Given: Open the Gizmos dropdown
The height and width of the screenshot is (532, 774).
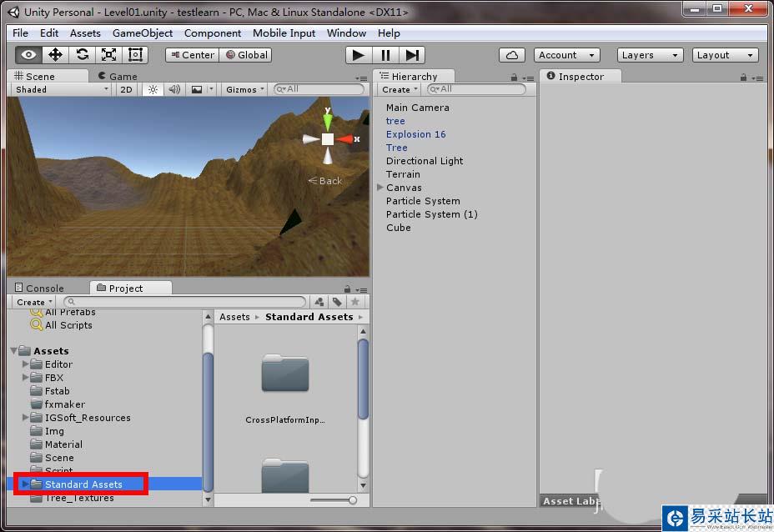Looking at the screenshot, I should point(245,89).
